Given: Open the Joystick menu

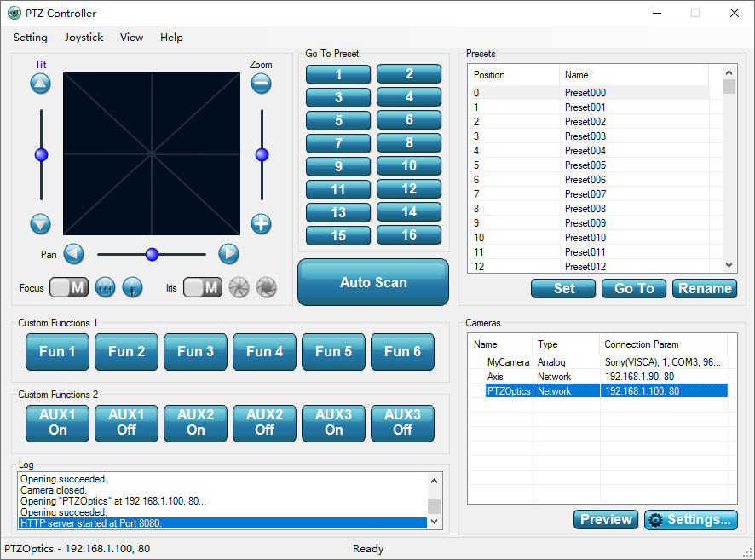Looking at the screenshot, I should 84,38.
